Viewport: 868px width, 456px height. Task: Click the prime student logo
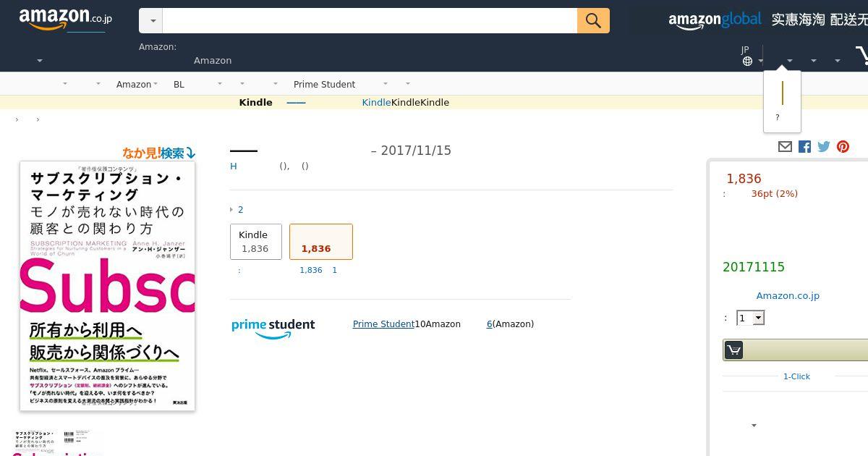(273, 328)
